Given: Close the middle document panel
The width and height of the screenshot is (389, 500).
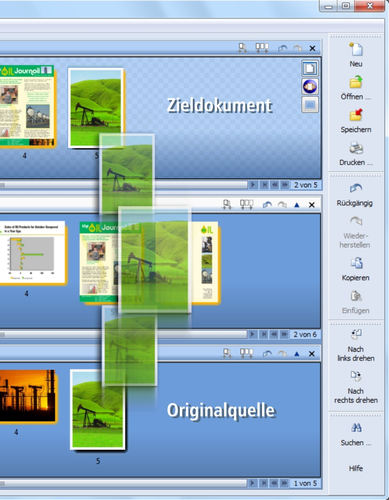Looking at the screenshot, I should [312, 205].
